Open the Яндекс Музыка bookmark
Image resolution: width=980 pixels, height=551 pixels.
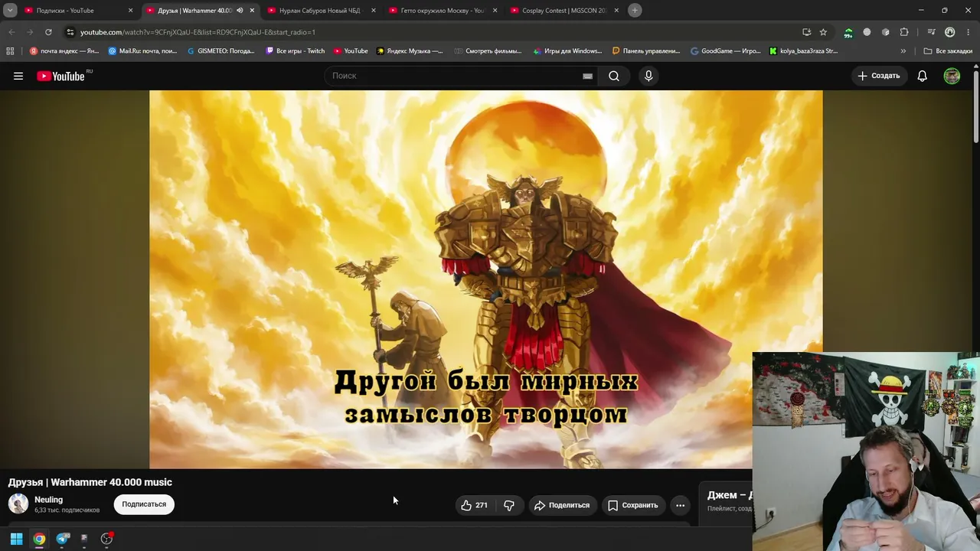tap(410, 51)
